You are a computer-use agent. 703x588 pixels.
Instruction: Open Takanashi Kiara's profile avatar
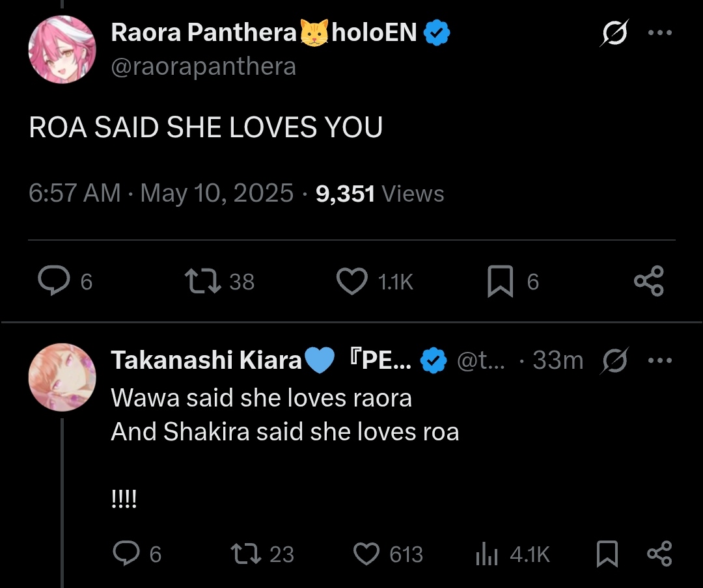(62, 377)
